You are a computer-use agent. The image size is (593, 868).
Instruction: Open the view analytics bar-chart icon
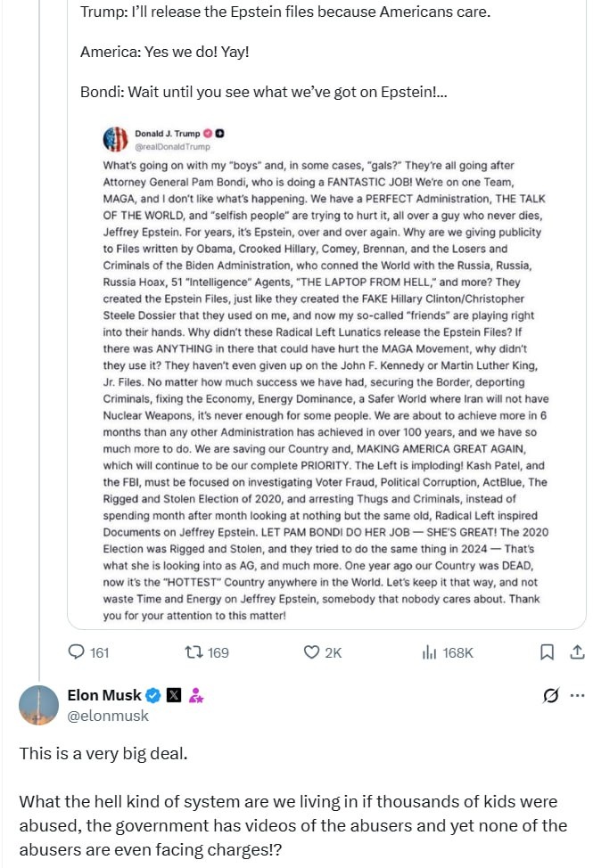[x=429, y=652]
